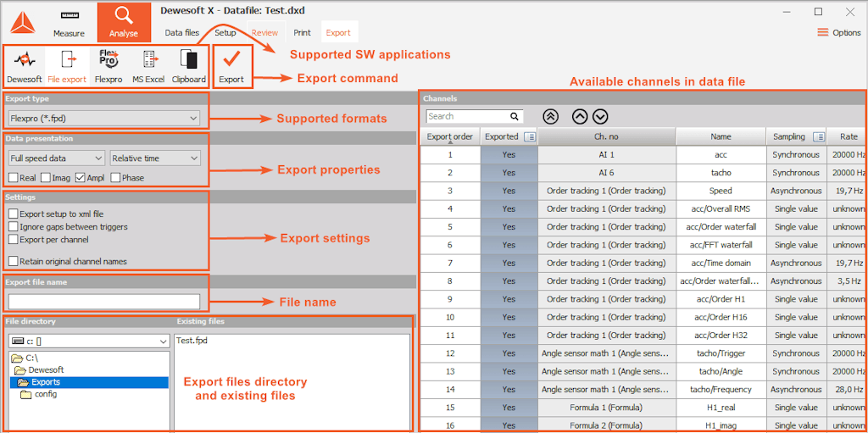868x433 pixels.
Task: Open the Data files tab
Action: point(182,33)
